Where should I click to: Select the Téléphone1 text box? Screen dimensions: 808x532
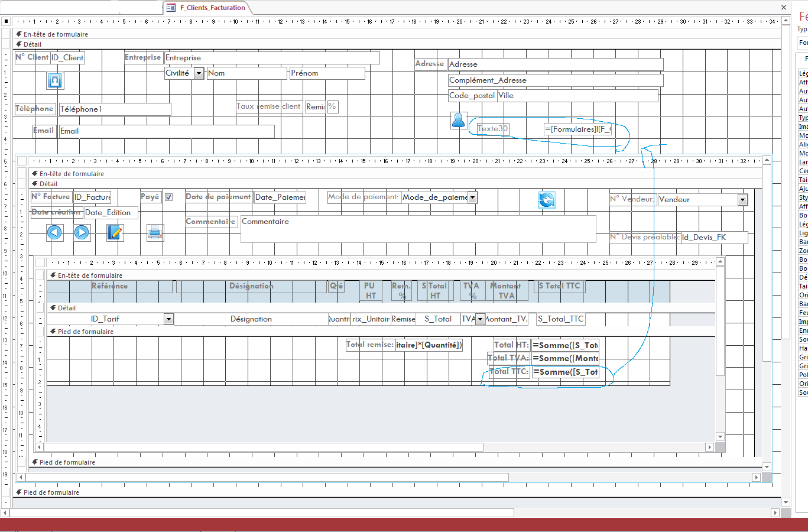tap(115, 109)
